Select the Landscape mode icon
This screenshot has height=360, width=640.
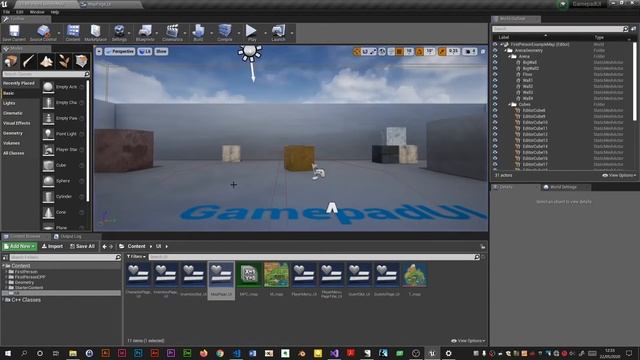coord(46,61)
